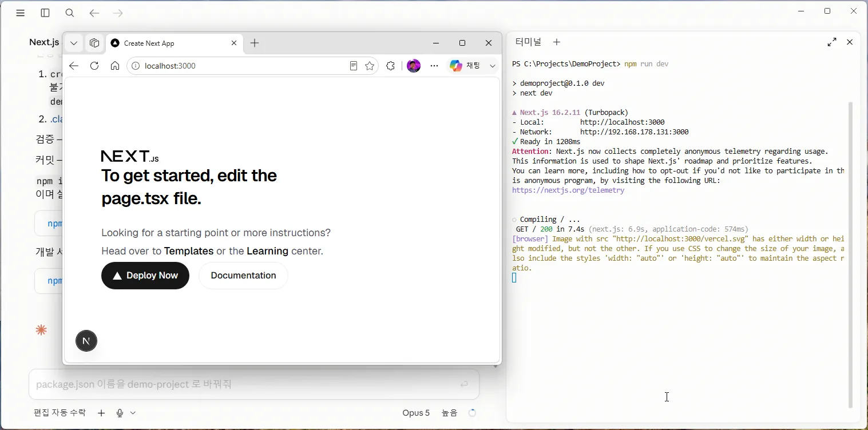Follow the Learning link
The image size is (868, 430).
pos(267,251)
